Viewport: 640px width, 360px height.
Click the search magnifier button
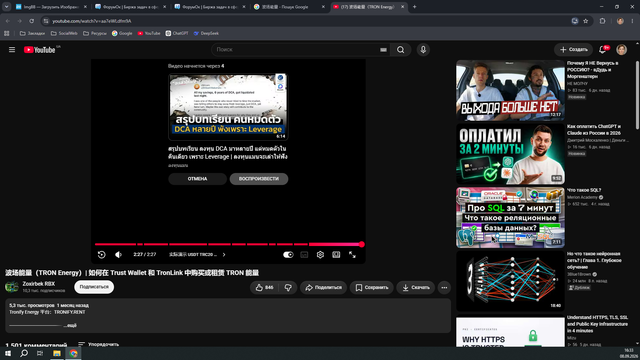tap(401, 50)
